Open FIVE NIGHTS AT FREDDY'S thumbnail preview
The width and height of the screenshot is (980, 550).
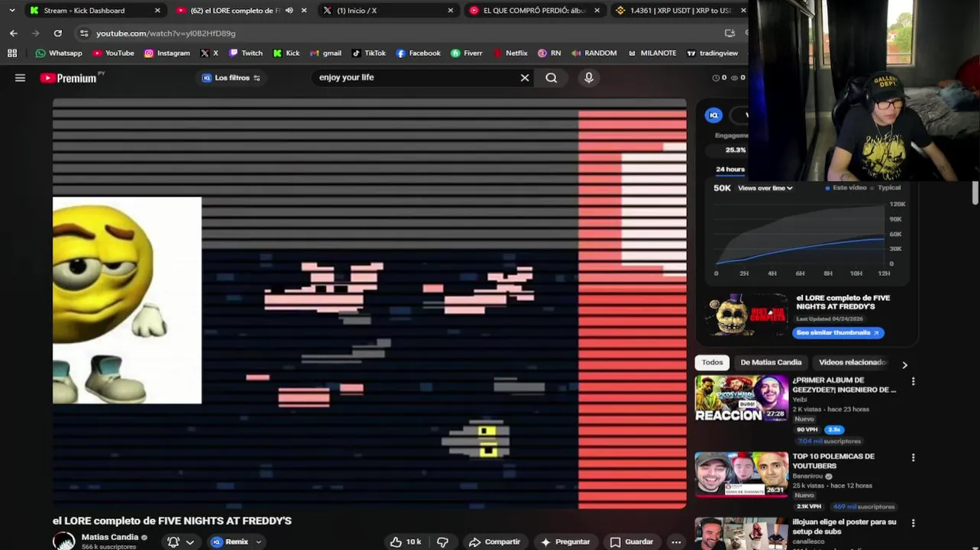(746, 314)
